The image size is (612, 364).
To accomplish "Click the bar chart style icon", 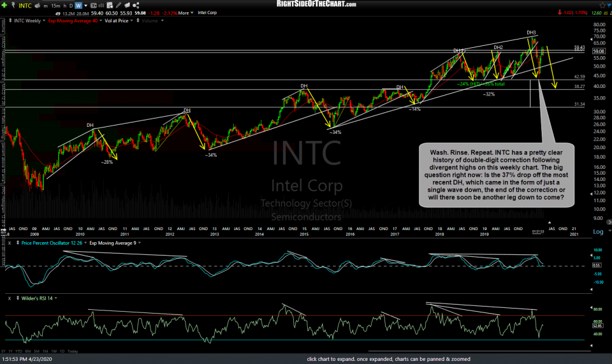I will [x=101, y=6].
